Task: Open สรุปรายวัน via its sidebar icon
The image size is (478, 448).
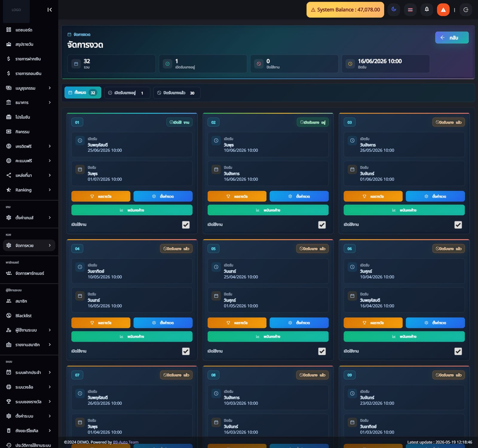Action: click(9, 44)
